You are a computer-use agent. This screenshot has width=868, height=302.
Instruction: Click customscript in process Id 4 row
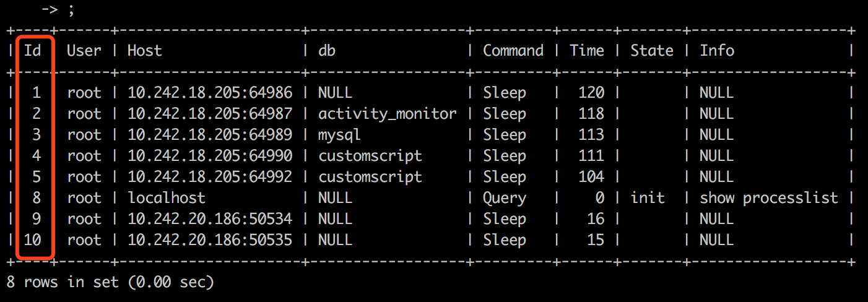[370, 156]
